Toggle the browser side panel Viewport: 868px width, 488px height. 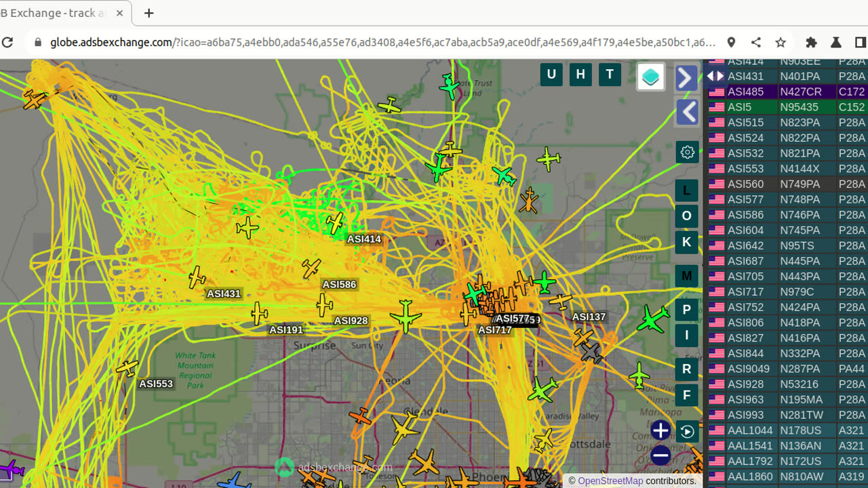click(860, 42)
